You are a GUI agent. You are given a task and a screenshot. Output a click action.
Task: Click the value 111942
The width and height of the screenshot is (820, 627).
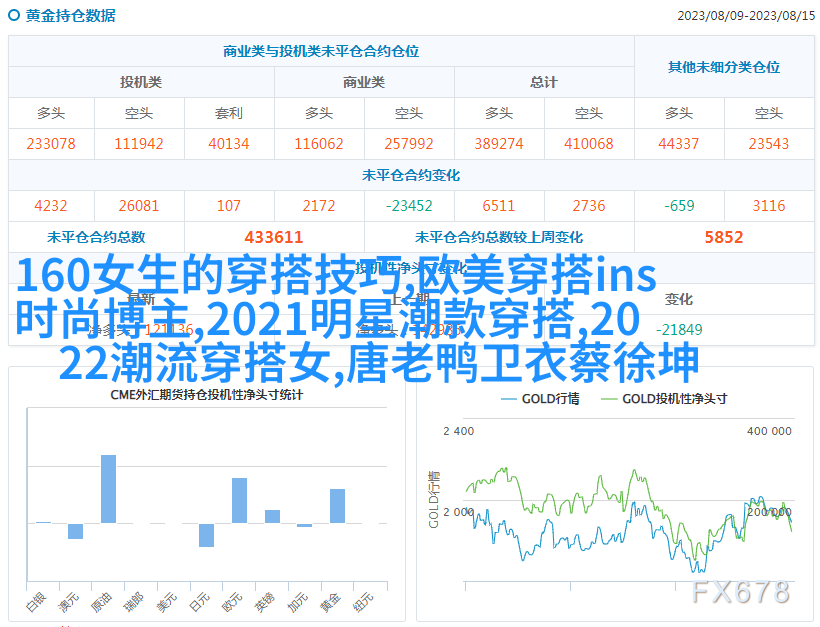139,144
